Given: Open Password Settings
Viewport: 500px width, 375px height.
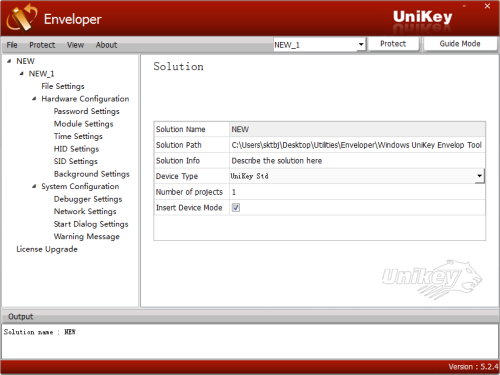Looking at the screenshot, I should [86, 111].
